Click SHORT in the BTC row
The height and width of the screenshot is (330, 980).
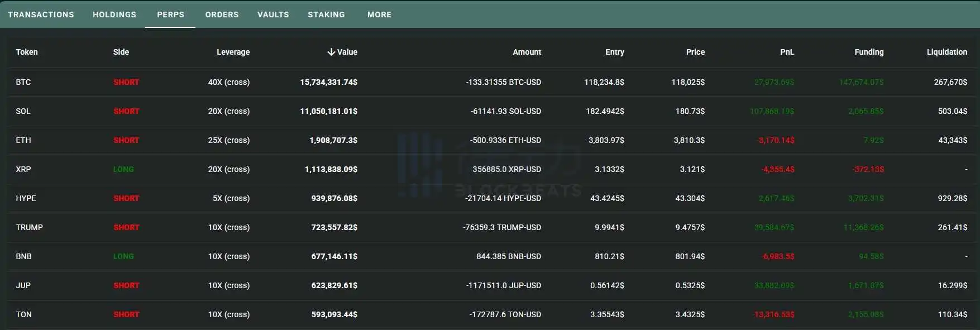tap(126, 82)
